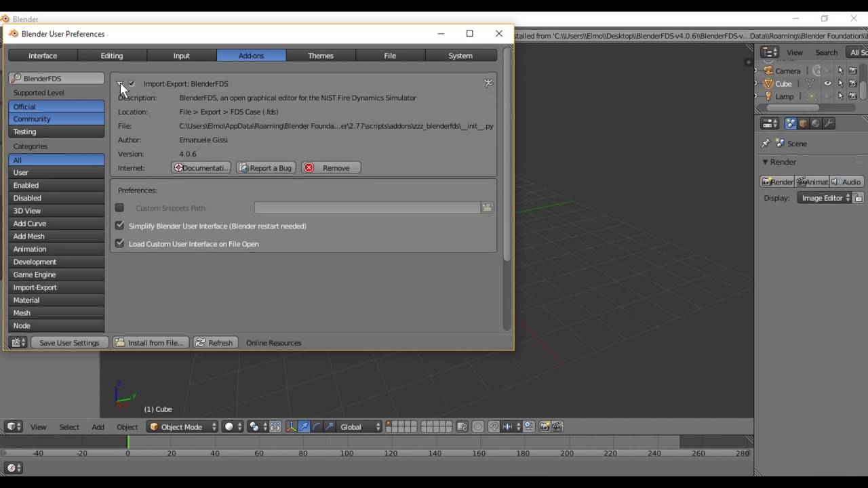This screenshot has width=868, height=488.
Task: Toggle Cube visibility eye in outliner
Action: pos(828,83)
